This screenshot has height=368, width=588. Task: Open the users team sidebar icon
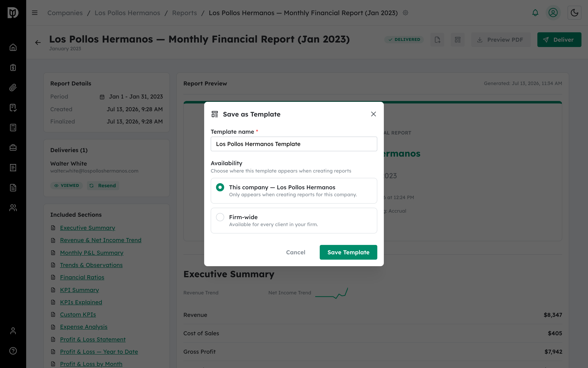click(x=13, y=208)
